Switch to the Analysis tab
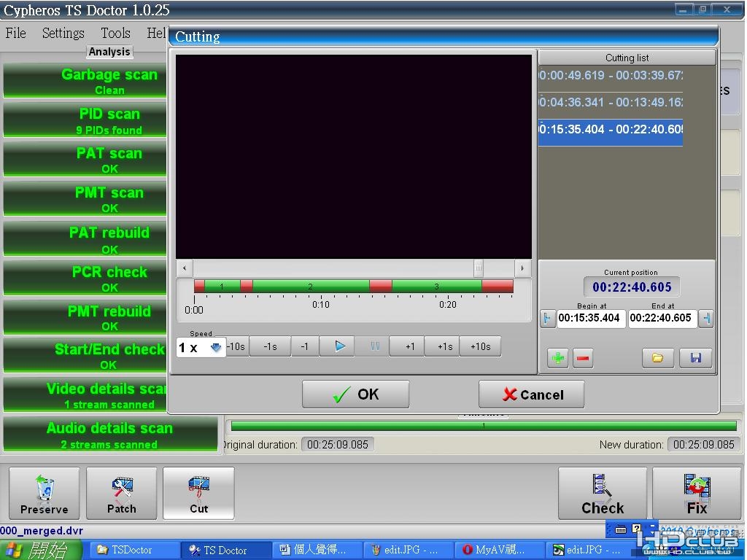The height and width of the screenshot is (560, 747). [x=109, y=52]
